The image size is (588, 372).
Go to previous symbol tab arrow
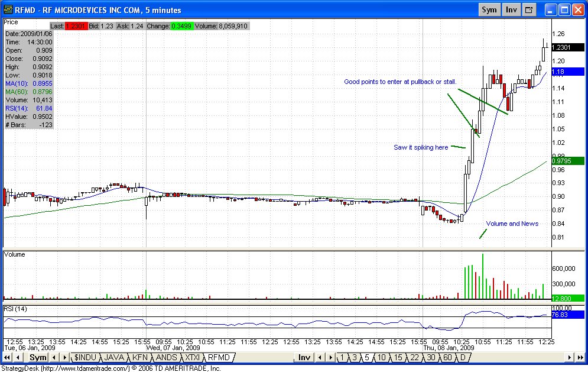pyautogui.click(x=54, y=357)
